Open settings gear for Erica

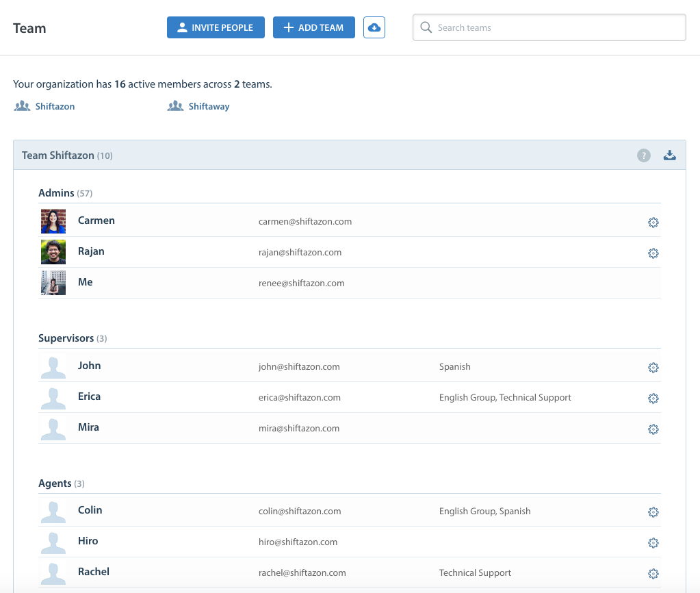[653, 399]
